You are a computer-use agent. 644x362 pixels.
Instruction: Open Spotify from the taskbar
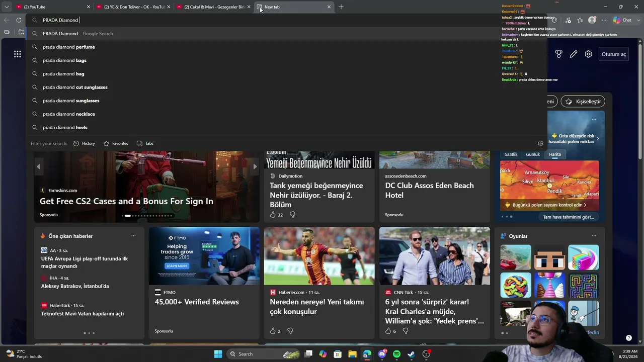click(396, 354)
